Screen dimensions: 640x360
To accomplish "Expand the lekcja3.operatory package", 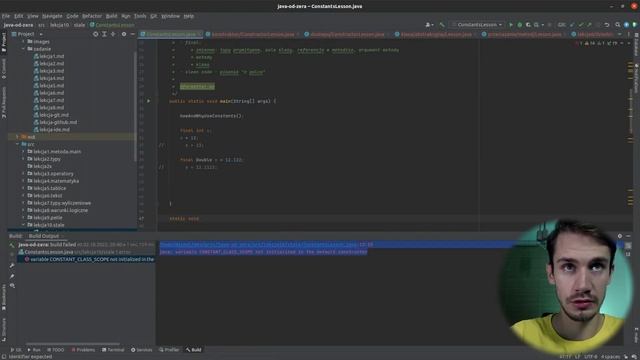I will coord(24,173).
